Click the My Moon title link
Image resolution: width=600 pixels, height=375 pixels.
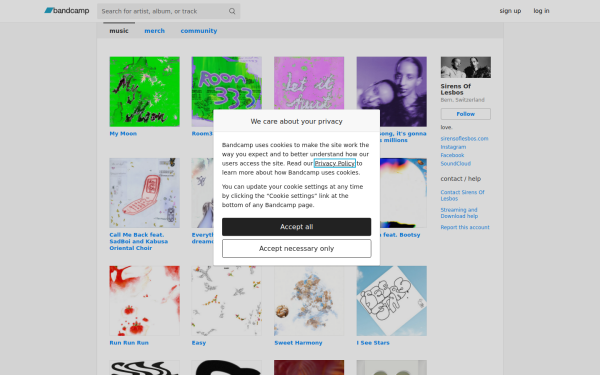[123, 134]
